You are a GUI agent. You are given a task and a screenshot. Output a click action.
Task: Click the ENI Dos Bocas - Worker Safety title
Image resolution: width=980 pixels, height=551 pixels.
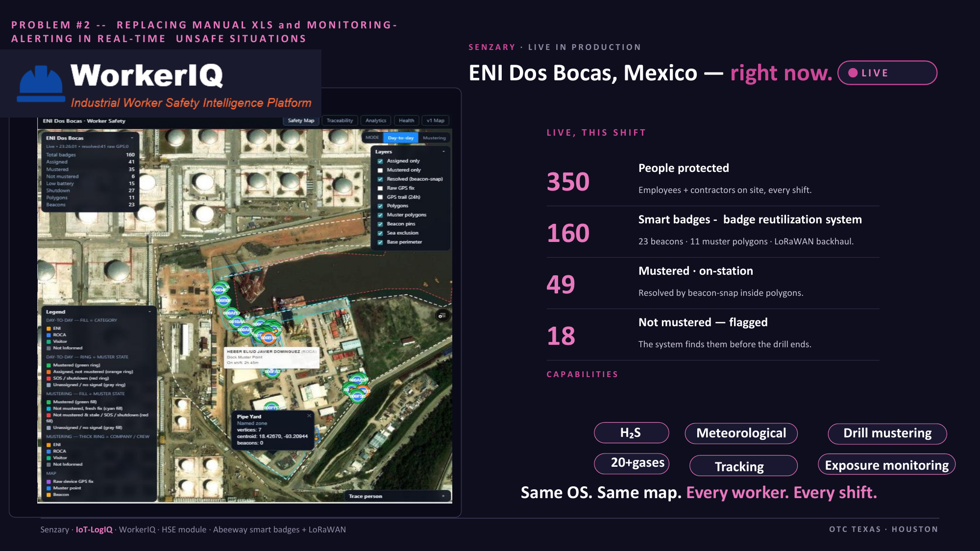[x=84, y=121]
